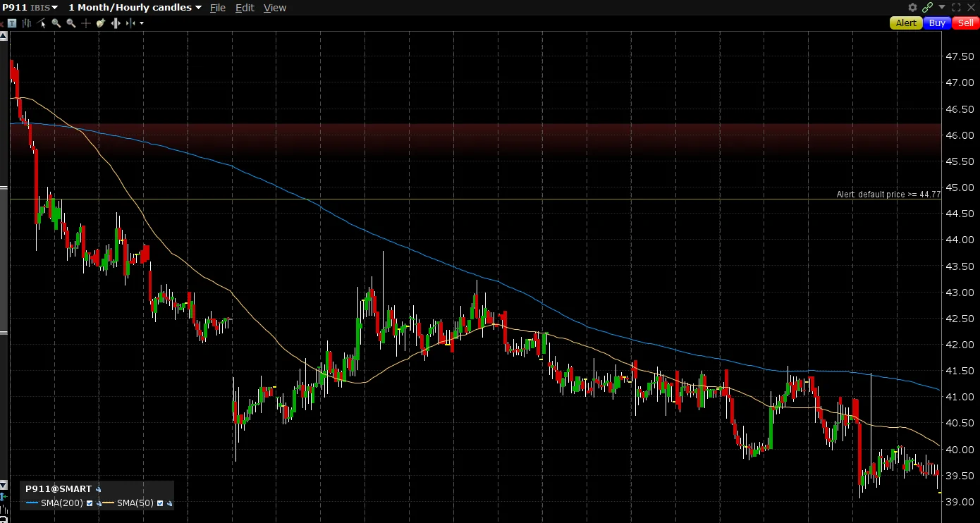Choose the bar chart type icon
This screenshot has width=980, height=523.
(27, 23)
